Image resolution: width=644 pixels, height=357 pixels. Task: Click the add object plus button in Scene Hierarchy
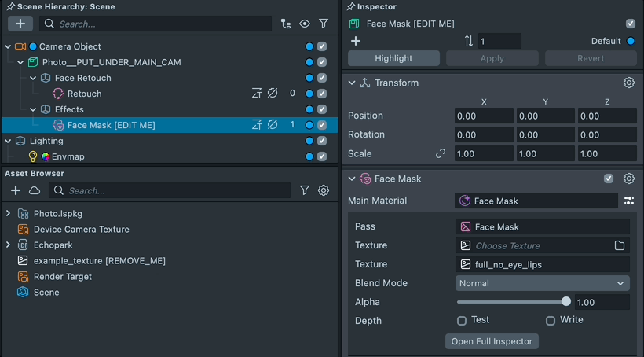click(x=20, y=24)
